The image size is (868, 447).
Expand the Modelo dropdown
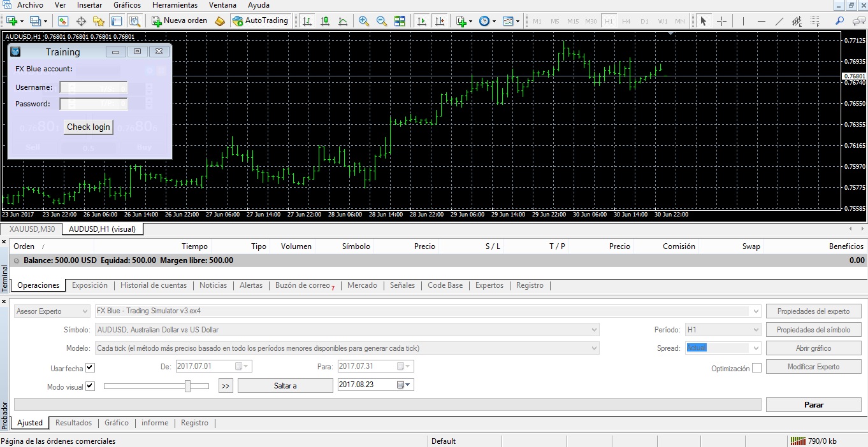click(x=594, y=348)
